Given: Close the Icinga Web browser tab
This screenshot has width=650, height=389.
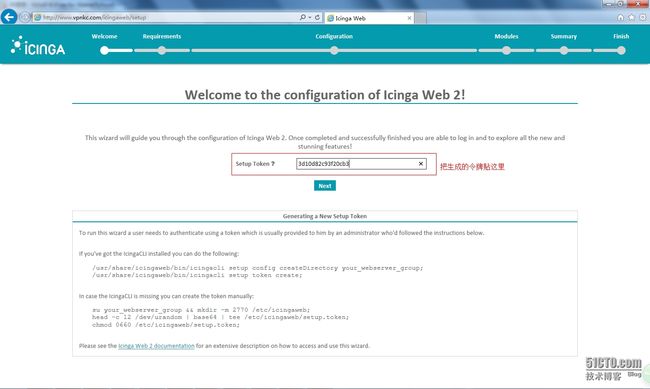Looking at the screenshot, I should [x=409, y=18].
